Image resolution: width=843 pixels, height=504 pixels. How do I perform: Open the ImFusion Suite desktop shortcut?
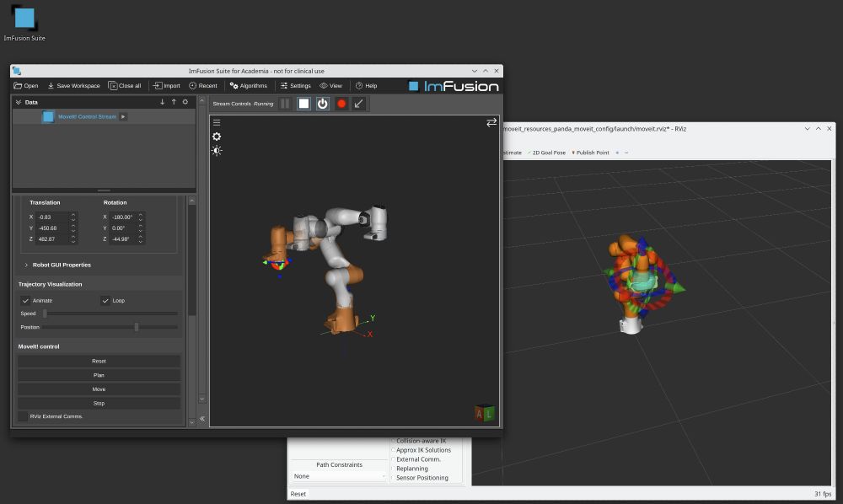(24, 24)
